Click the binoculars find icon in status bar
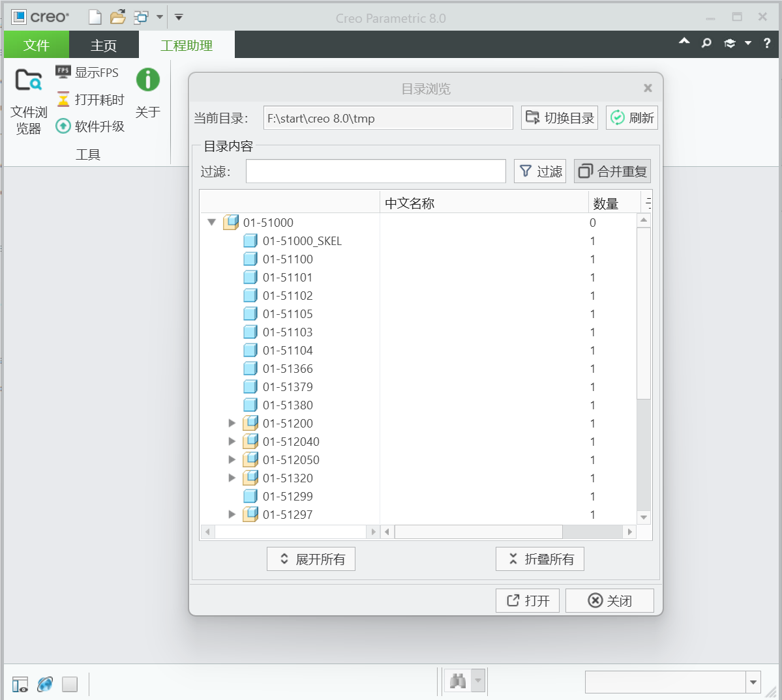782x700 pixels. [x=458, y=682]
